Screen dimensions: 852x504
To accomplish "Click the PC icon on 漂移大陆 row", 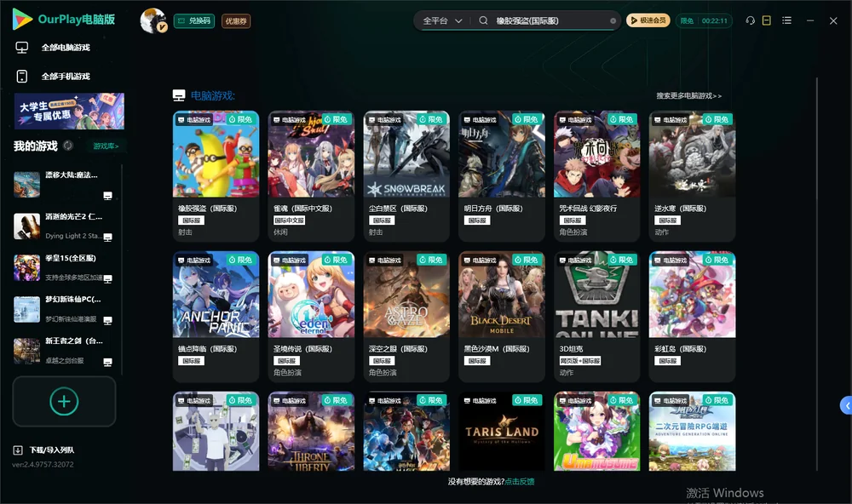I will (x=107, y=196).
